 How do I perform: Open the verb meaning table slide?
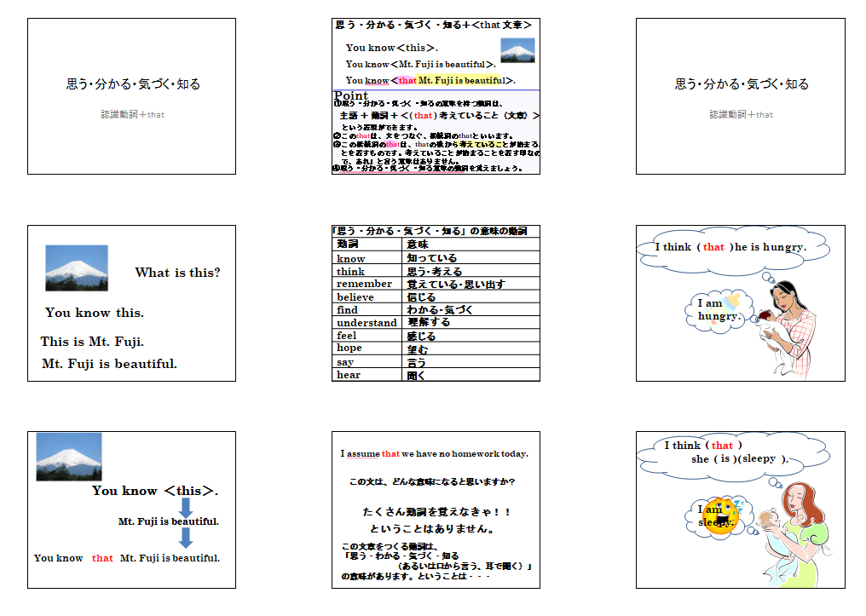pos(436,303)
